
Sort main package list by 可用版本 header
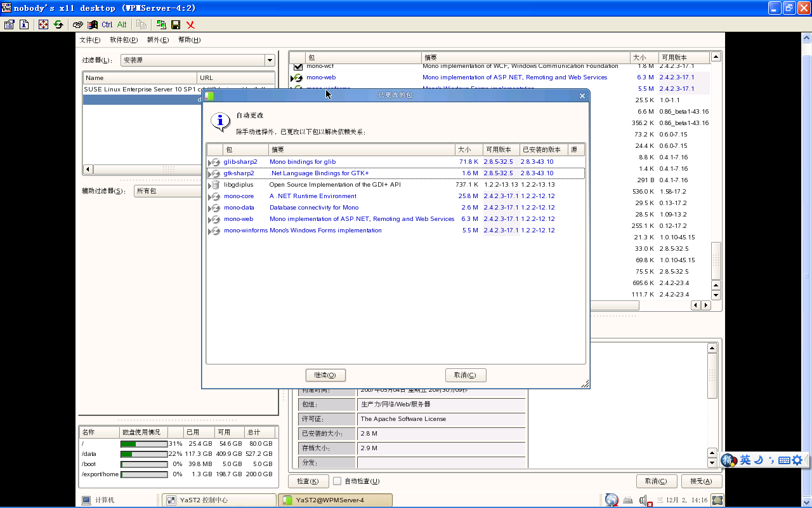684,57
